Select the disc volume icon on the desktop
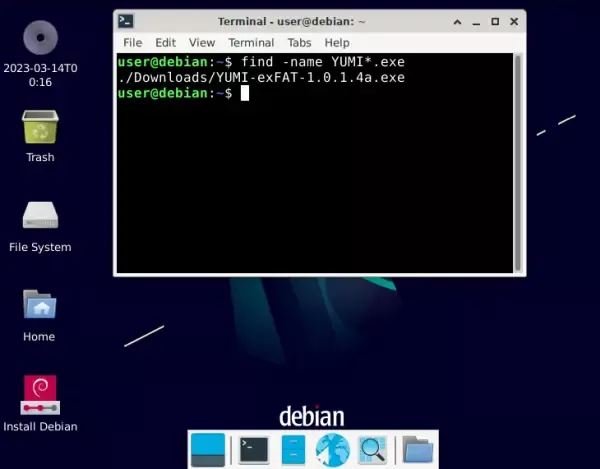This screenshot has height=469, width=600. click(x=39, y=39)
